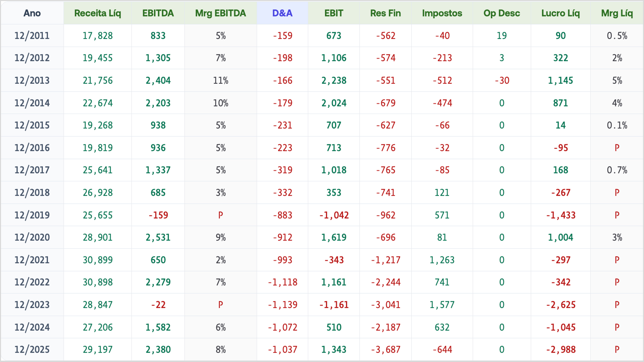The width and height of the screenshot is (644, 362).
Task: Click the EBIT column header
Action: (334, 13)
